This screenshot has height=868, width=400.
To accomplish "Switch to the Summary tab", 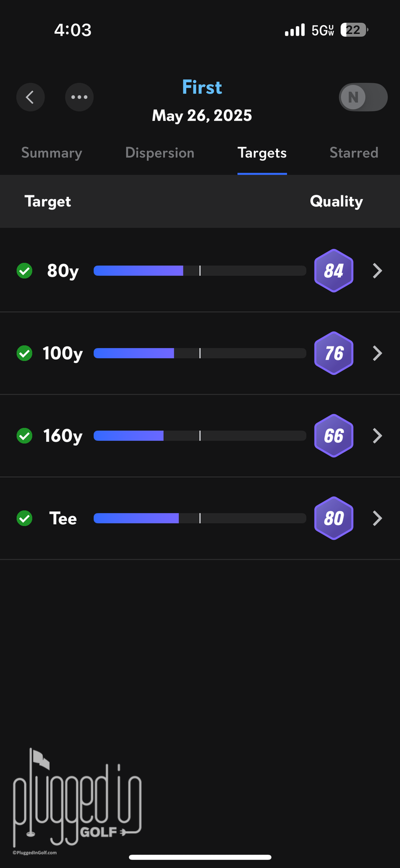I will (52, 153).
